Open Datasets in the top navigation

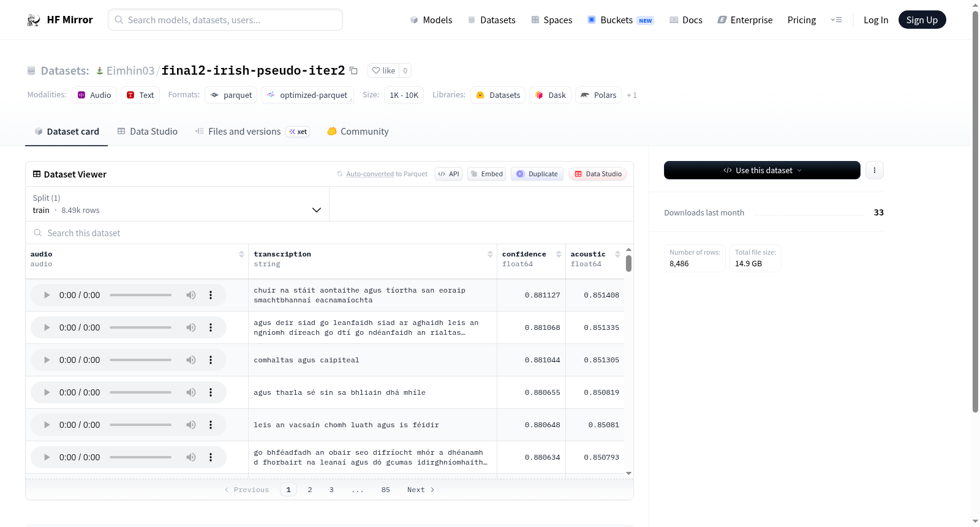point(491,20)
